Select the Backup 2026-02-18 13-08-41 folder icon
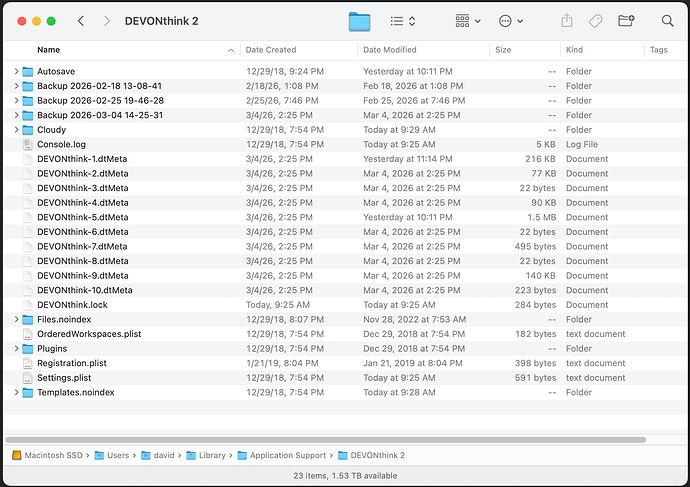The width and height of the screenshot is (690, 487). [x=28, y=86]
